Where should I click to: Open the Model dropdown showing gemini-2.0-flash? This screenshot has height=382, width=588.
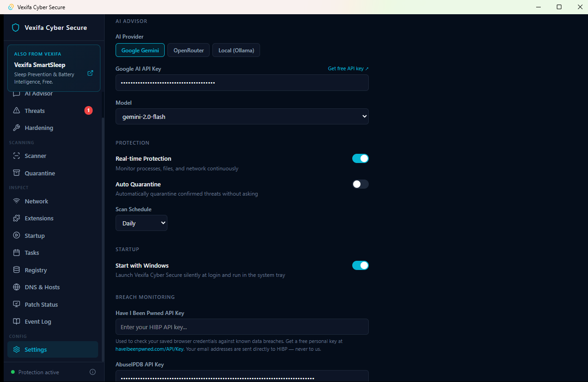(x=242, y=117)
